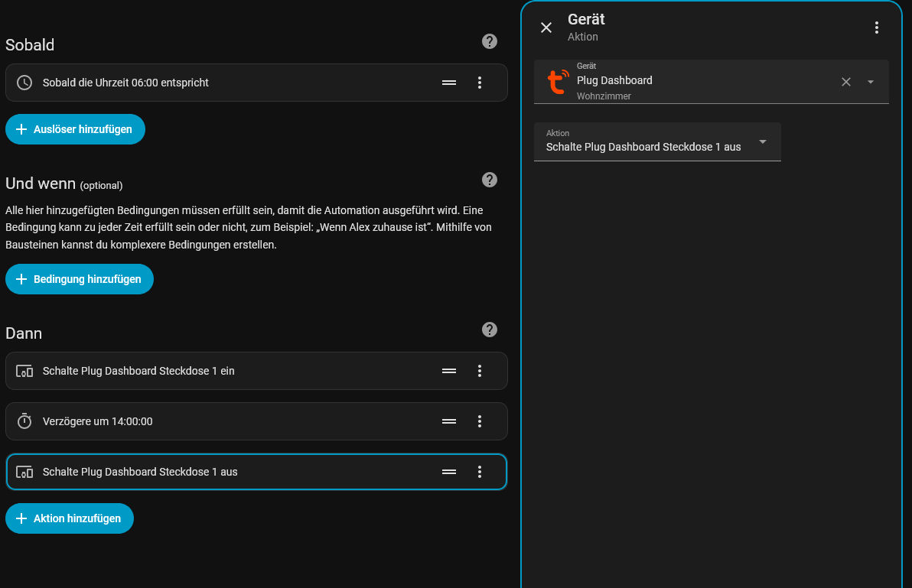Click the device icon of Steckdose 1 aus

coord(24,472)
